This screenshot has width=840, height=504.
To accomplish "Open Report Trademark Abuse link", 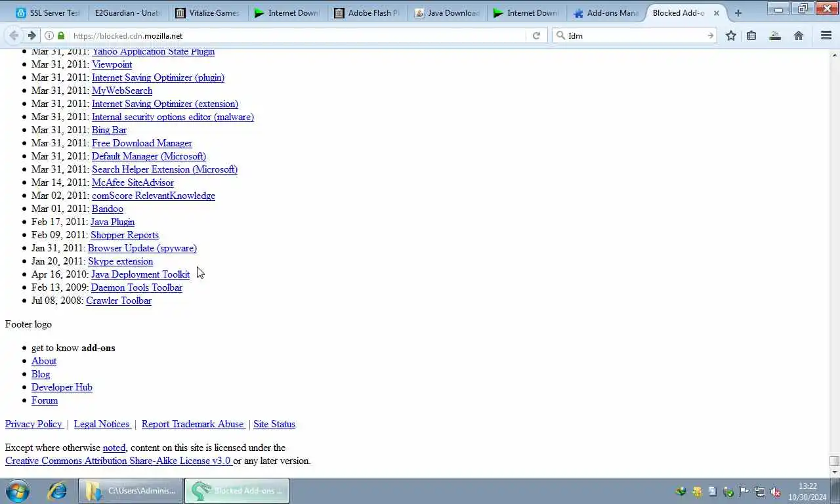I will (x=193, y=424).
